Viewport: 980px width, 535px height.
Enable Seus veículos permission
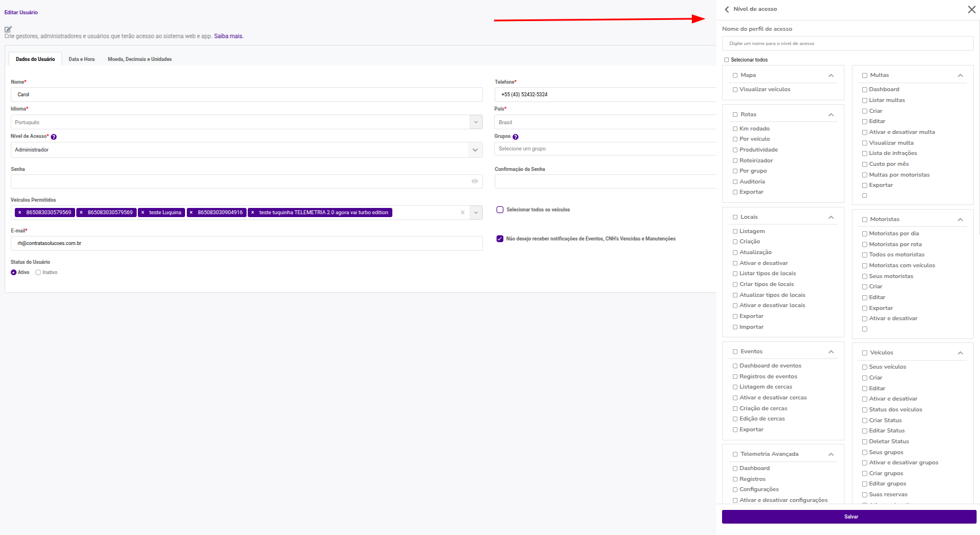864,367
